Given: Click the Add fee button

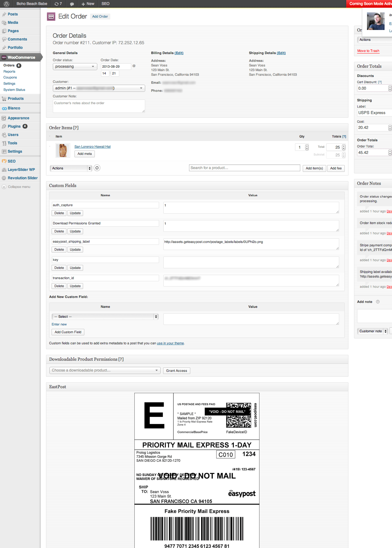Looking at the screenshot, I should 336,168.
